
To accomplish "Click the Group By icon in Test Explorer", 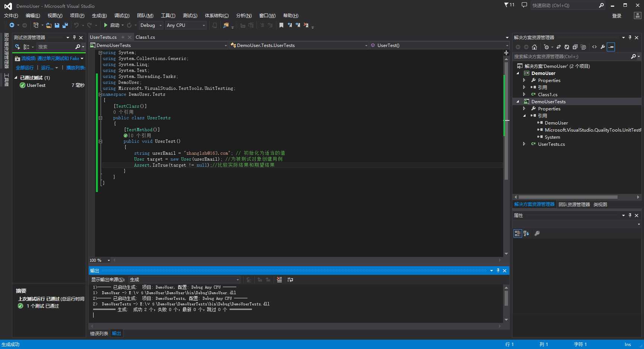I will [27, 47].
